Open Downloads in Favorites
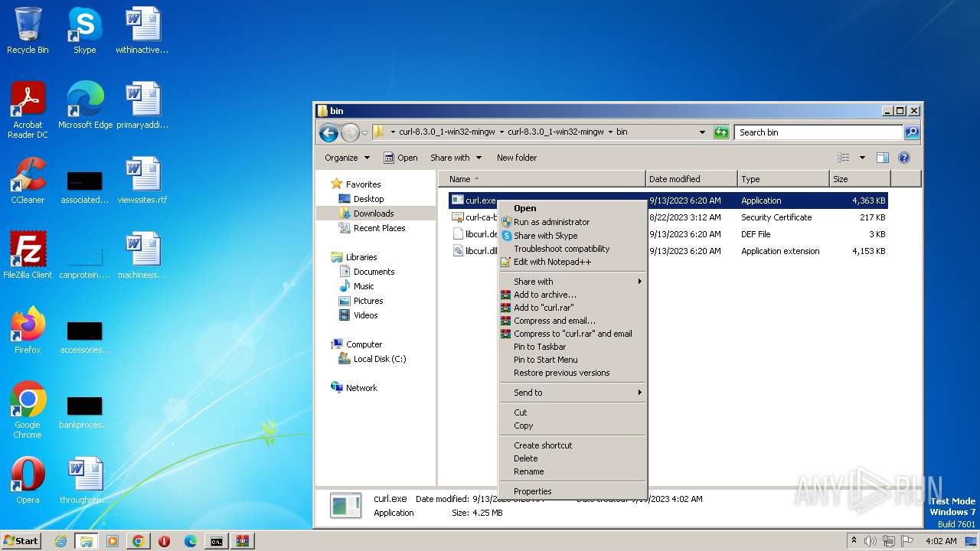The width and height of the screenshot is (980, 551). [374, 214]
